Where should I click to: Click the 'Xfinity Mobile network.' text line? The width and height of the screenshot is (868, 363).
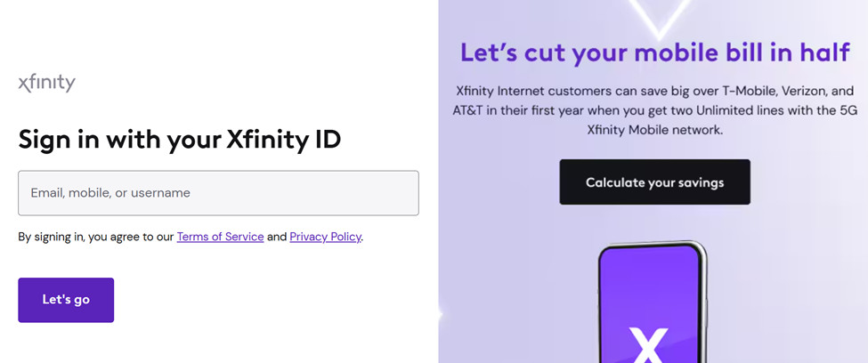pos(654,130)
